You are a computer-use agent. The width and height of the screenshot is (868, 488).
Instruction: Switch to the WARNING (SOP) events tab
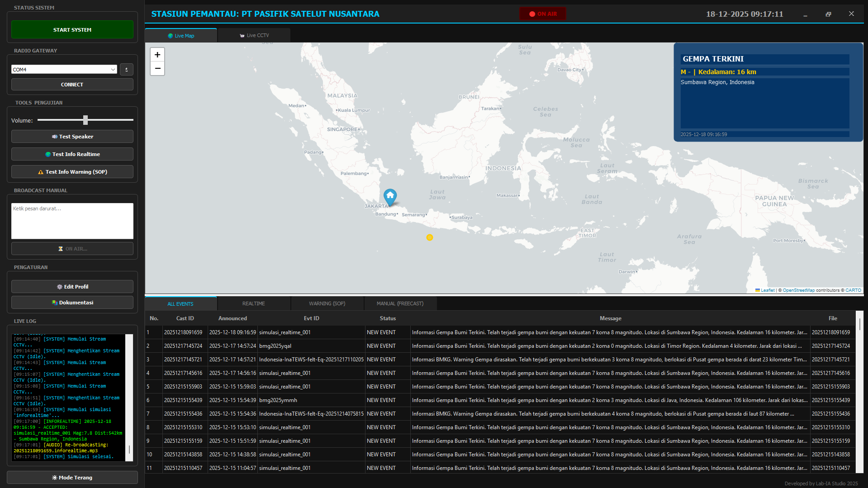pos(327,303)
